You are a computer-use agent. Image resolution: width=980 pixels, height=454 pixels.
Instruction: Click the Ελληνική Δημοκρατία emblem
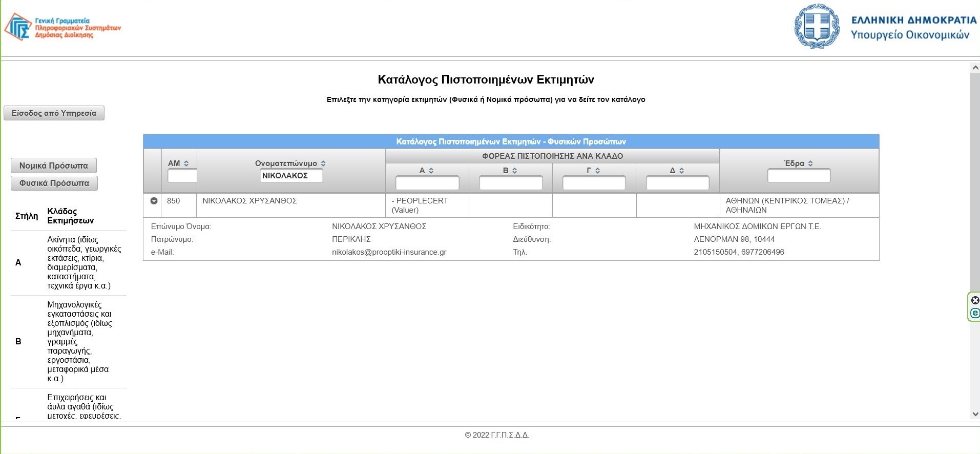(817, 27)
